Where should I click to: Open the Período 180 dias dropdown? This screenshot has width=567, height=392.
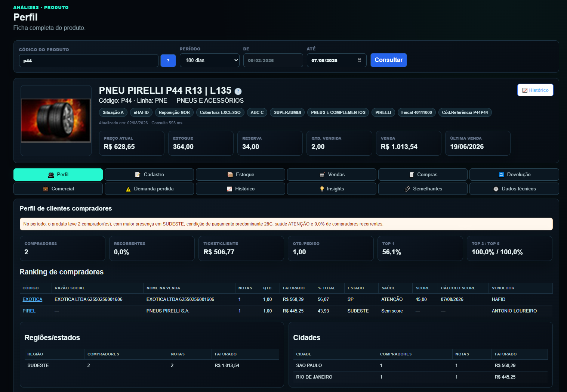tap(210, 60)
